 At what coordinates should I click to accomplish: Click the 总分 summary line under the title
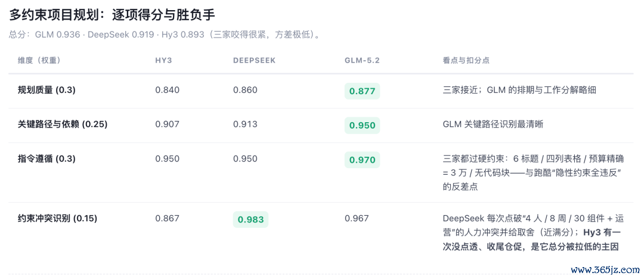pos(165,35)
